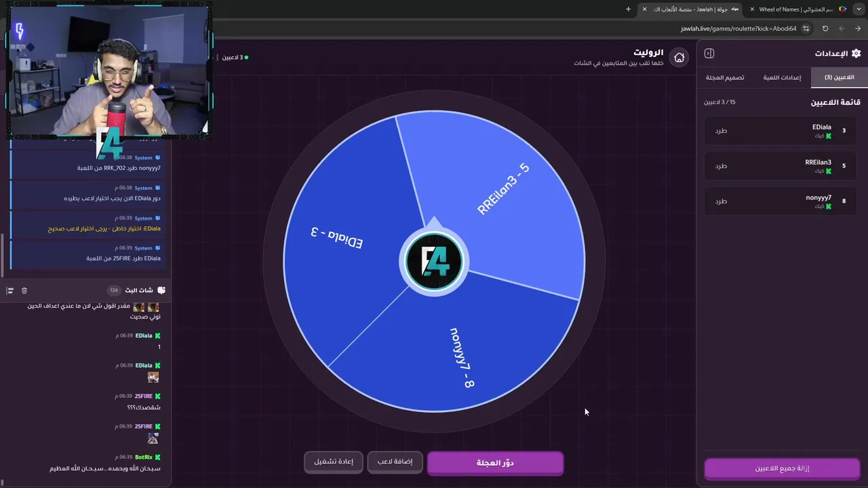Click Kick badge next to BotRix chat name
This screenshot has width=868, height=488.
(x=158, y=457)
